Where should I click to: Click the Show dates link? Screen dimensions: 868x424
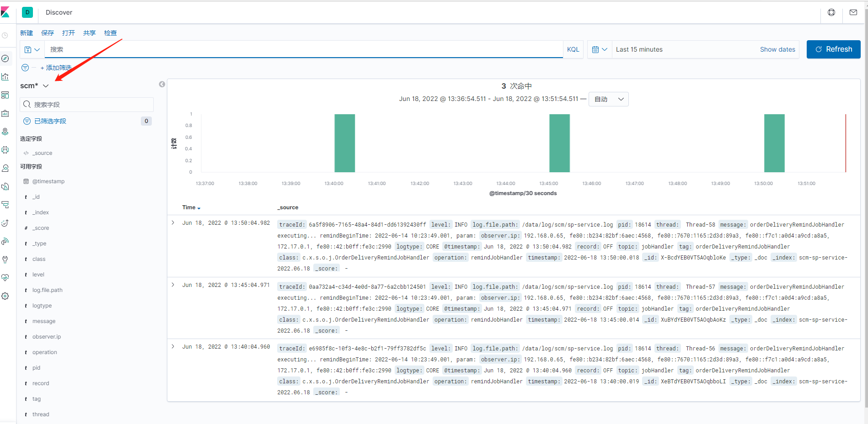pyautogui.click(x=777, y=49)
